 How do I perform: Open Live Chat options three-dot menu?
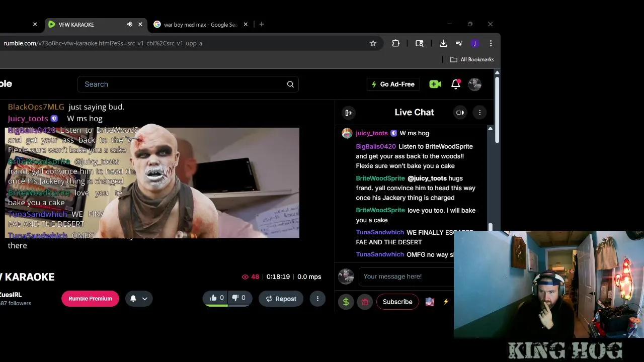(x=479, y=113)
